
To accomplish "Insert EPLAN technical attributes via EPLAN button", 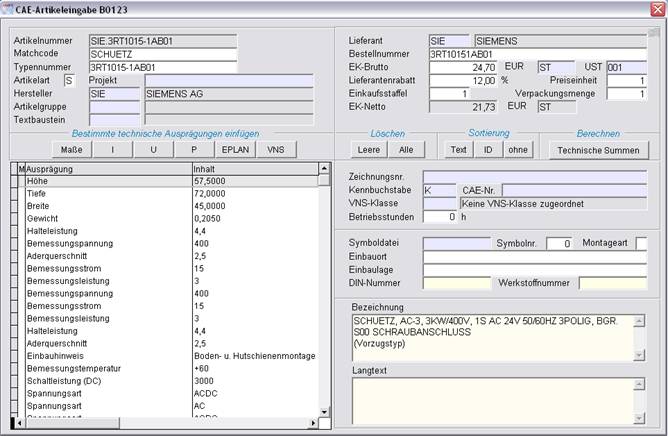I will pyautogui.click(x=234, y=150).
